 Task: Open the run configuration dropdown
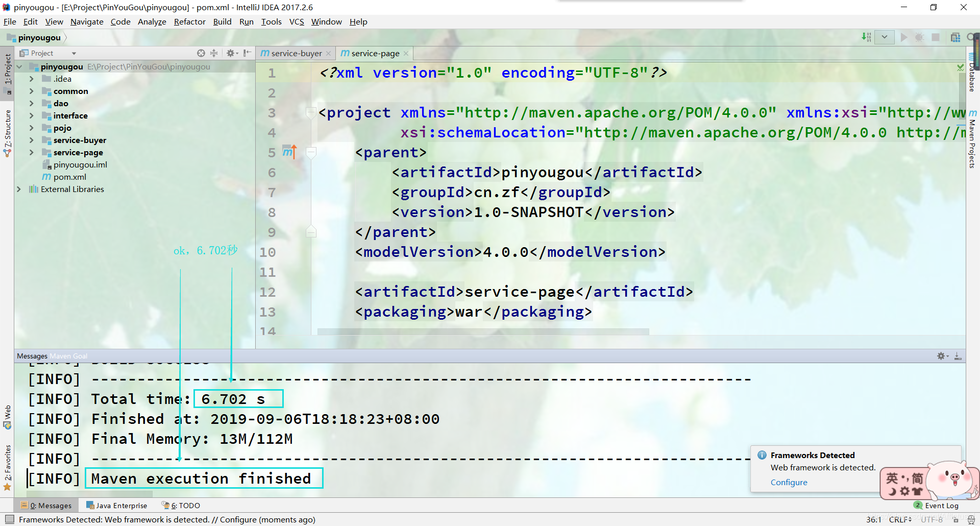click(x=885, y=37)
